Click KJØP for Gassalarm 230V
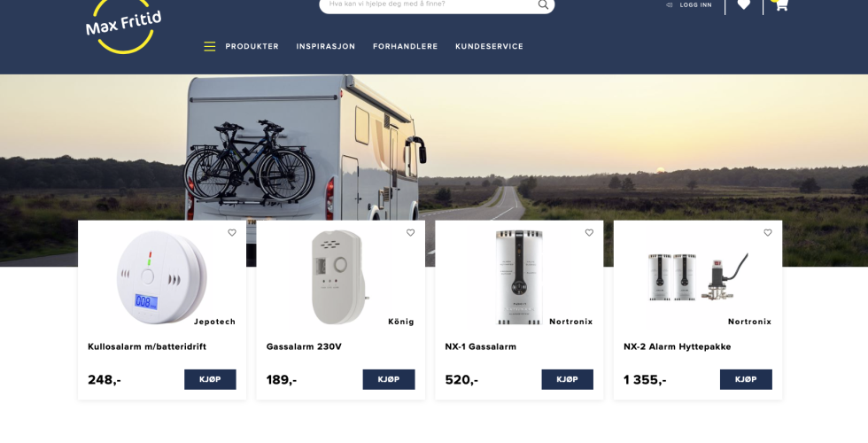This screenshot has height=443, width=868. tap(389, 379)
